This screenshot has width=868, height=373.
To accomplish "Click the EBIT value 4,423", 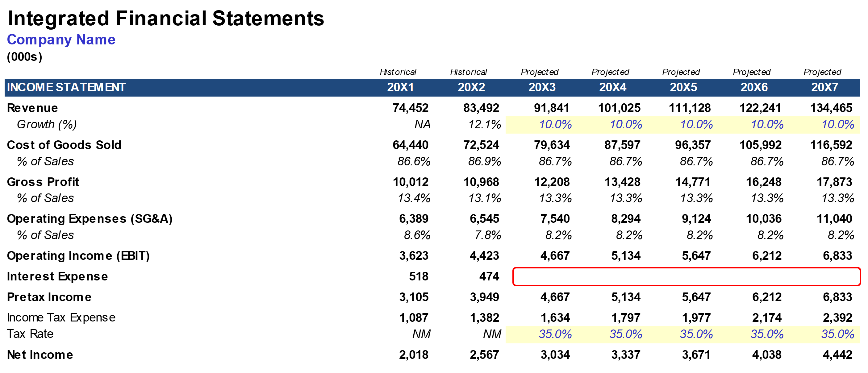I will [484, 256].
